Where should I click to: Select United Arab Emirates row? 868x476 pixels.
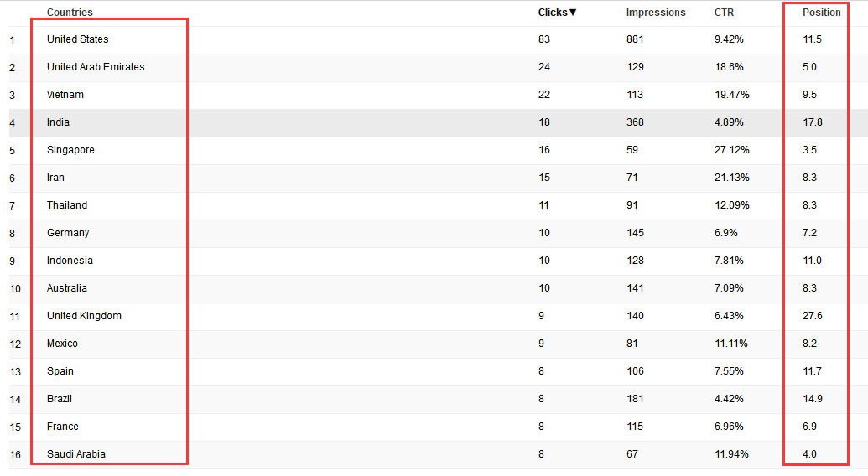(x=96, y=67)
